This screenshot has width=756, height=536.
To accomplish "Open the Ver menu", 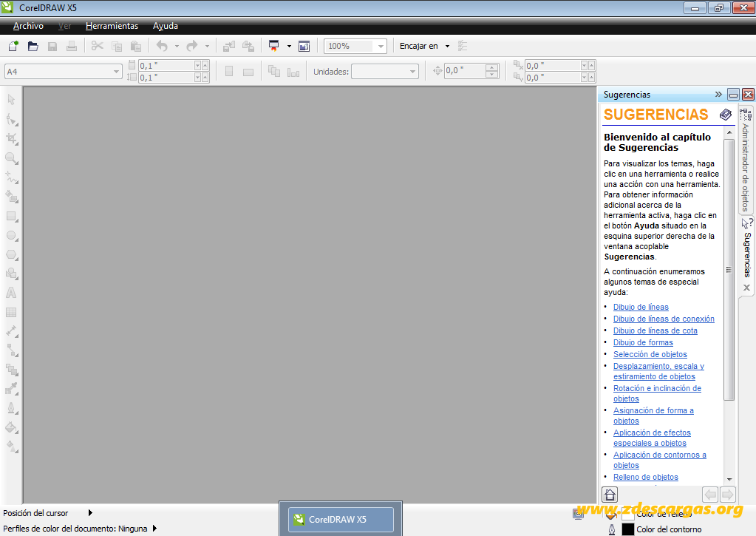I will click(64, 26).
